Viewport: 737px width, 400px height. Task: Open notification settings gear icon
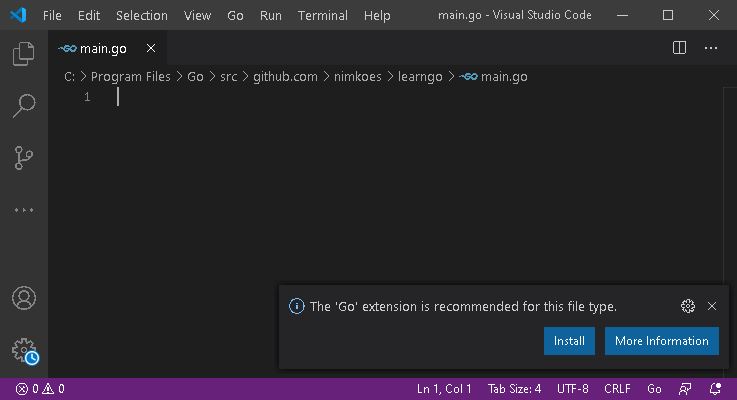688,306
